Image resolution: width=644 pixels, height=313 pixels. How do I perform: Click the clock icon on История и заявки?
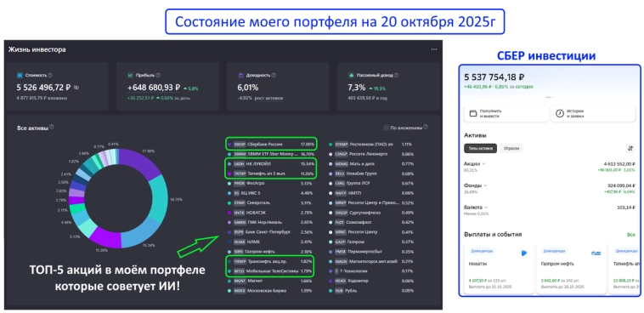tap(559, 113)
